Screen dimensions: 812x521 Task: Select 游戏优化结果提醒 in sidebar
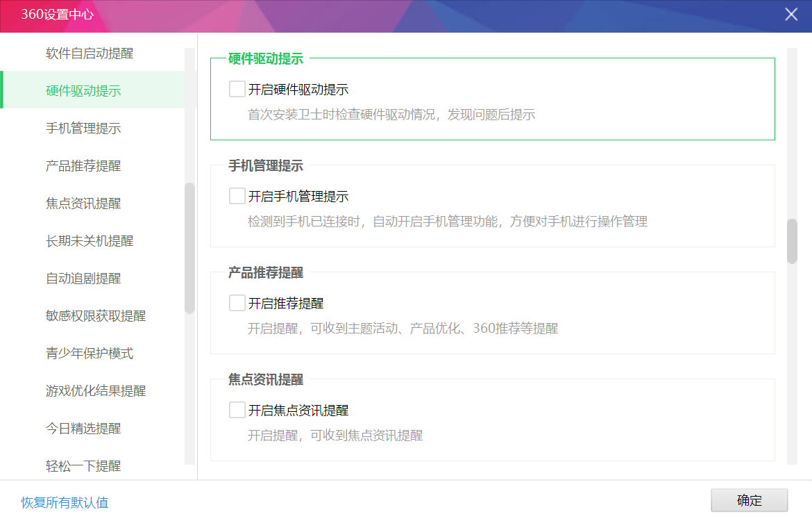tap(96, 391)
